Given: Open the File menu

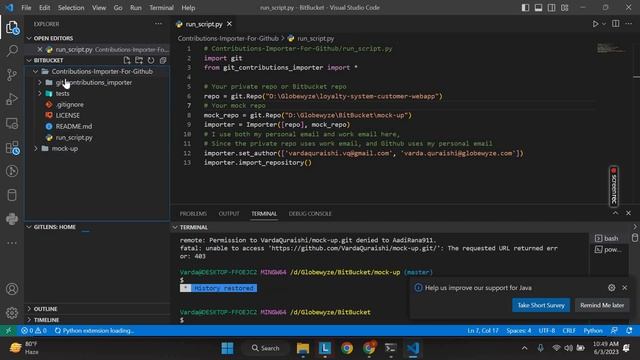Looking at the screenshot, I should click(x=26, y=8).
